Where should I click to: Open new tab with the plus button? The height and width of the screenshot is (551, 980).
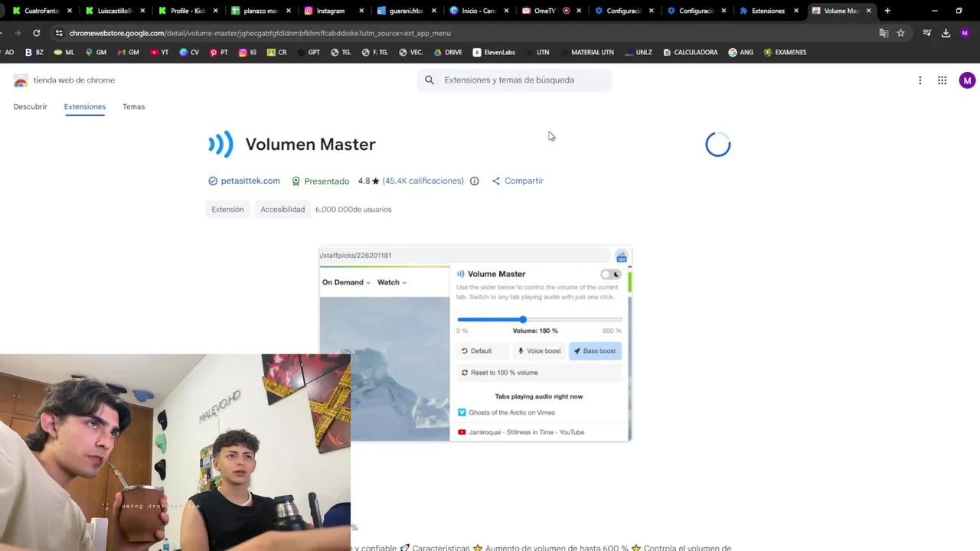coord(887,11)
